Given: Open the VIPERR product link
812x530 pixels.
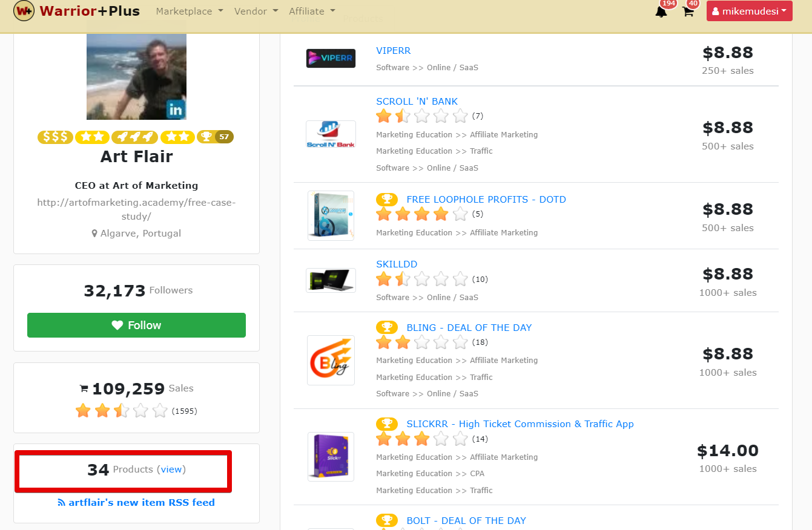Looking at the screenshot, I should pyautogui.click(x=394, y=51).
